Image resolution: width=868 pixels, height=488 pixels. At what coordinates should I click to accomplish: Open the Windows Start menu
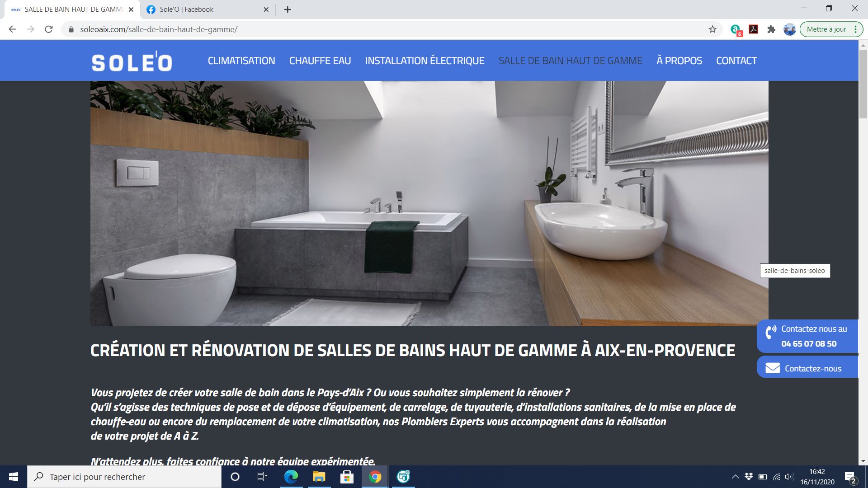coord(14,477)
